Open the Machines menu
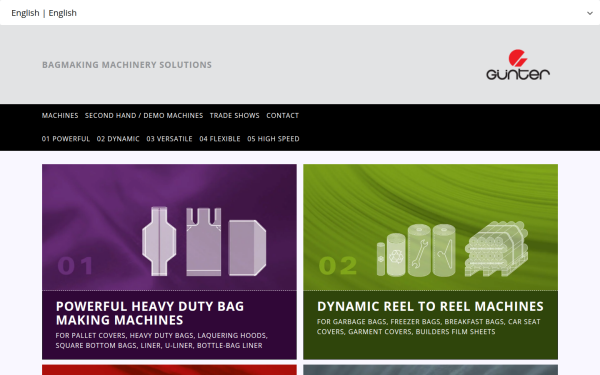The image size is (600, 375). pyautogui.click(x=60, y=116)
